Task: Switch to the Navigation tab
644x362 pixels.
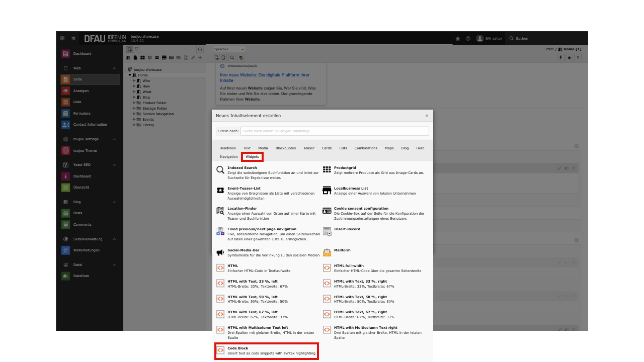Action: point(229,157)
